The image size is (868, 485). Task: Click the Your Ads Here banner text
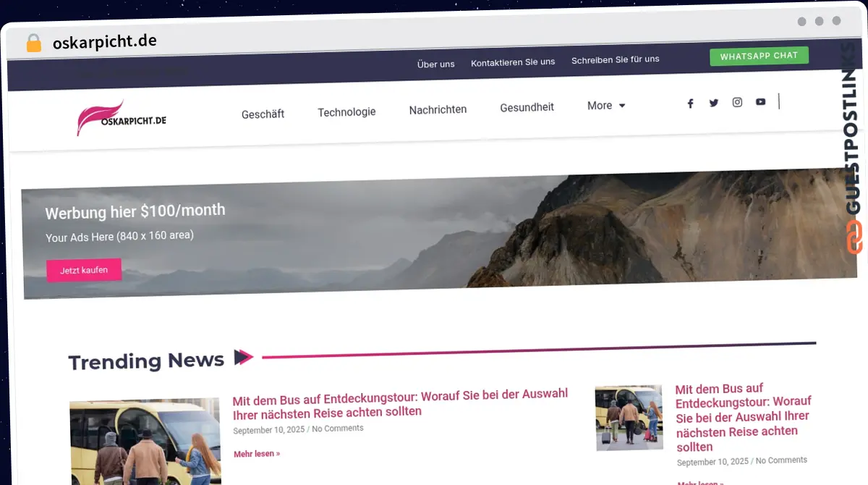[x=119, y=236]
